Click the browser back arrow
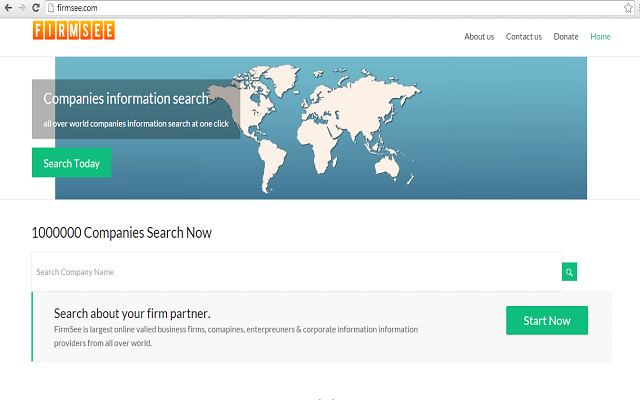Screen dimensions: 640x400 point(8,7)
